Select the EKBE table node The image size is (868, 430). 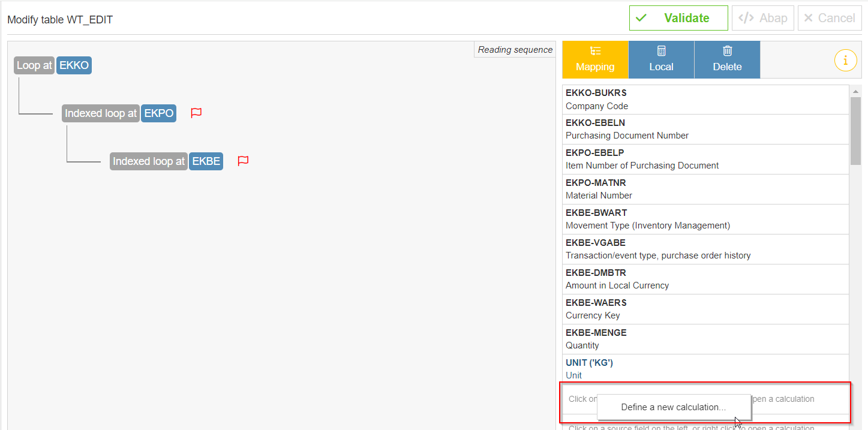[206, 161]
